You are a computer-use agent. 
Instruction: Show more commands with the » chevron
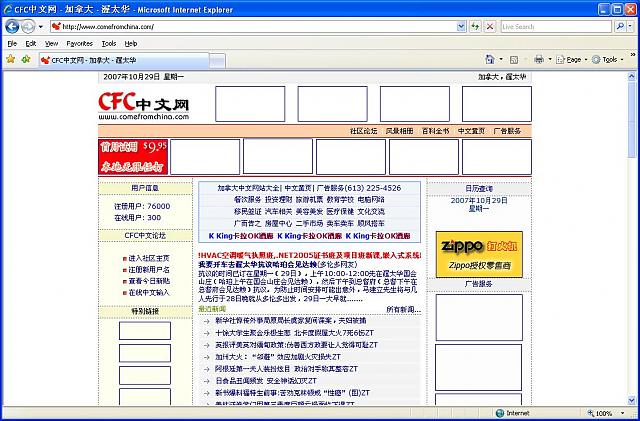coord(633,54)
